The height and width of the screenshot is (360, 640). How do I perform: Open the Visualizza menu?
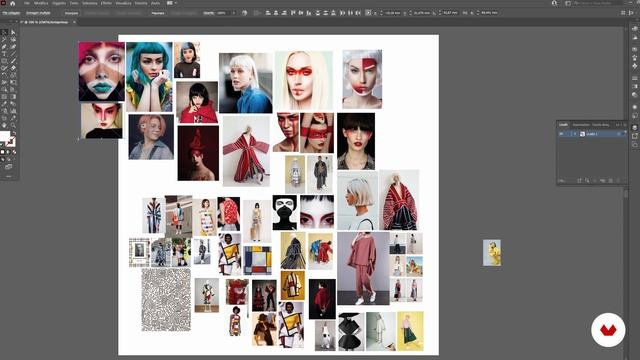(123, 3)
